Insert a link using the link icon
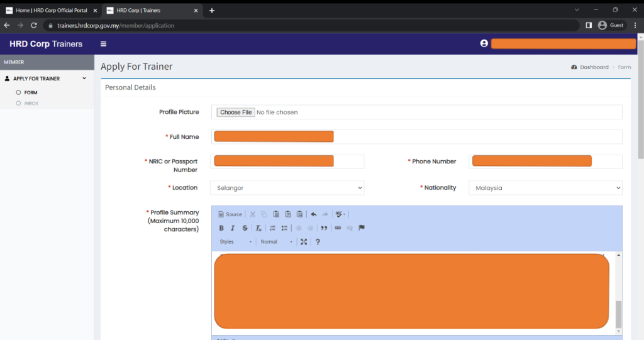 click(x=338, y=228)
